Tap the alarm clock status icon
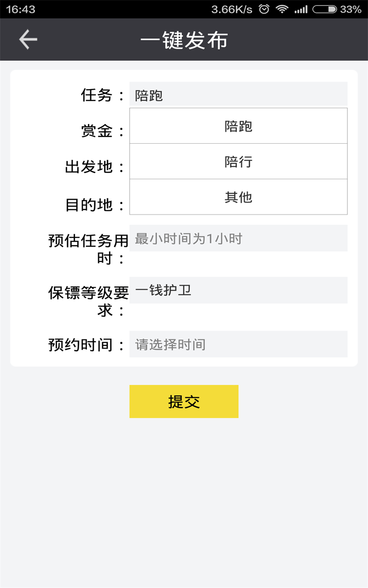The image size is (368, 588). pyautogui.click(x=264, y=9)
